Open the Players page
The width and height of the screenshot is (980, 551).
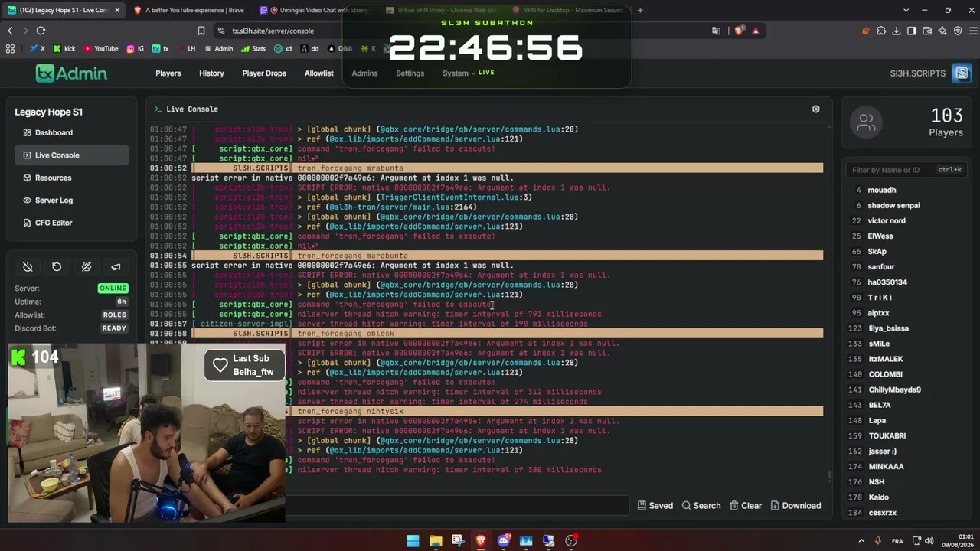168,73
